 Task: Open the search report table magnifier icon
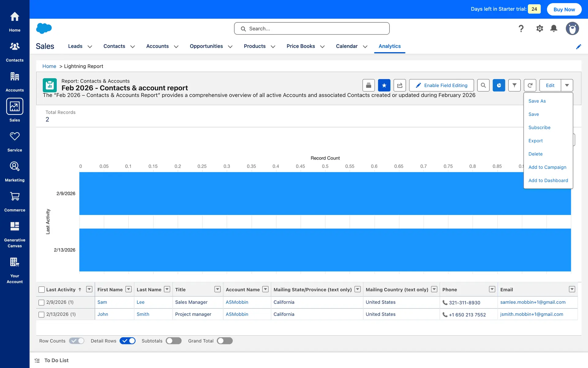pos(483,85)
